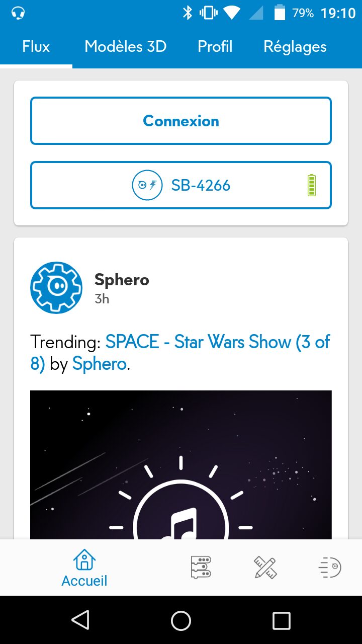Switch to the Modèles 3D tab
Viewport: 362px width, 644px height.
pyautogui.click(x=125, y=47)
